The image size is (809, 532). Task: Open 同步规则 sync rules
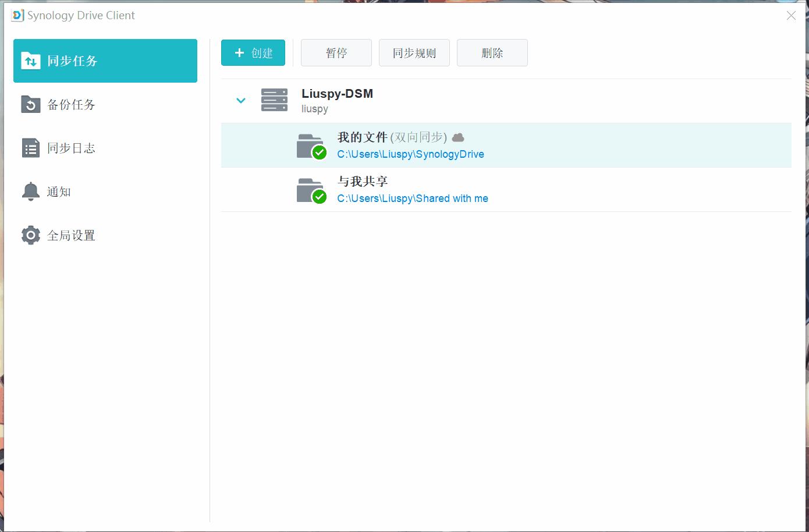[414, 53]
